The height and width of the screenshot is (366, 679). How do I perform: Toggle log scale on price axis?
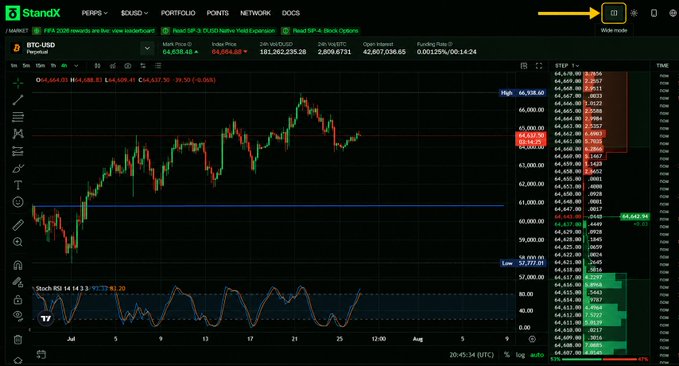coord(520,355)
